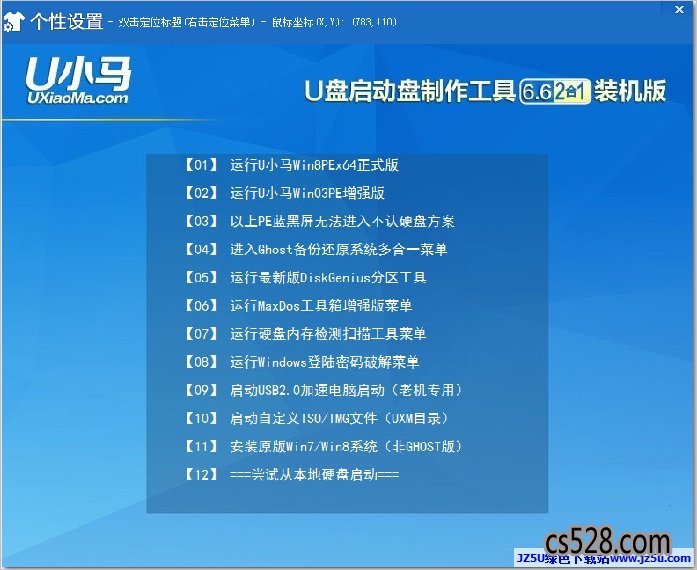The height and width of the screenshot is (570, 697).
Task: Click the U小马 UXiaoMa.com logo
Action: [x=78, y=80]
